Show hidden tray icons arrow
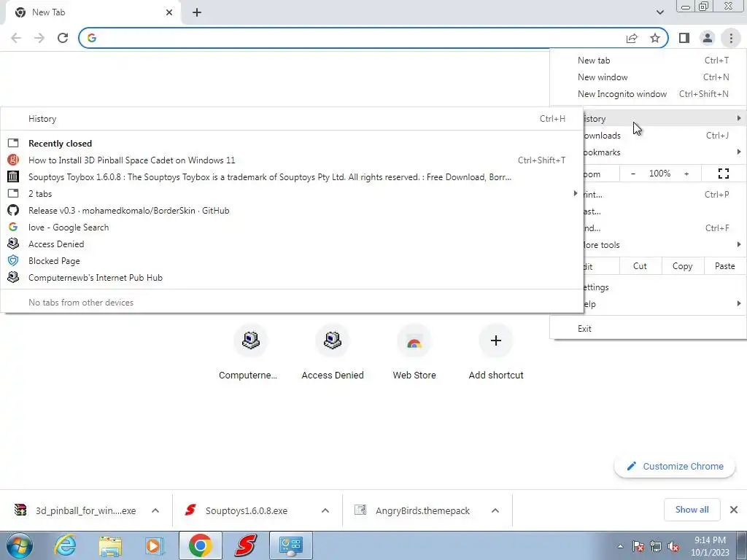 (620, 546)
